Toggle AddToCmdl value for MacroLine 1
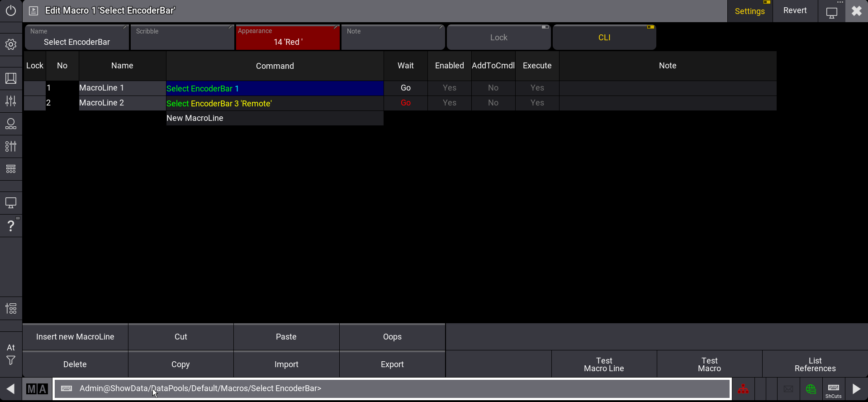The width and height of the screenshot is (868, 402). pyautogui.click(x=493, y=88)
